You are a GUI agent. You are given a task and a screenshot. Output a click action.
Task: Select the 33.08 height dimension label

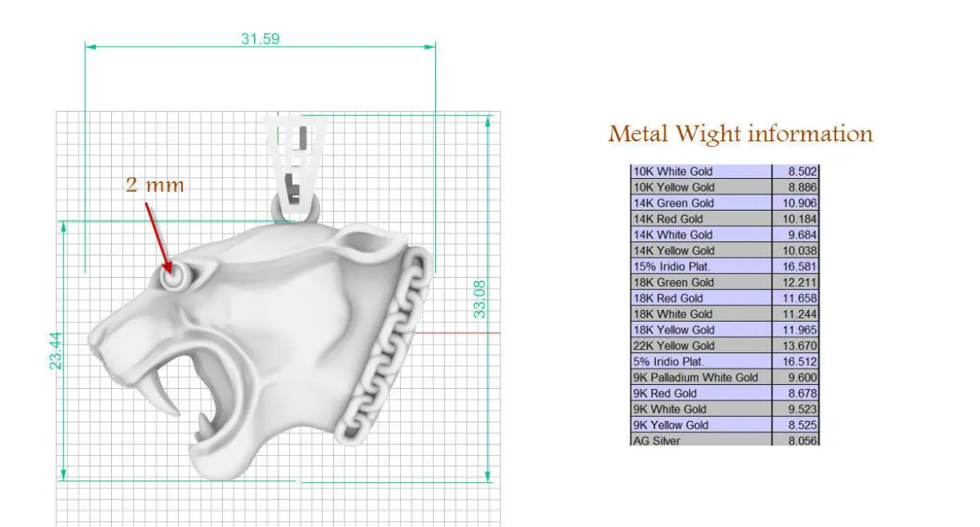tap(480, 298)
